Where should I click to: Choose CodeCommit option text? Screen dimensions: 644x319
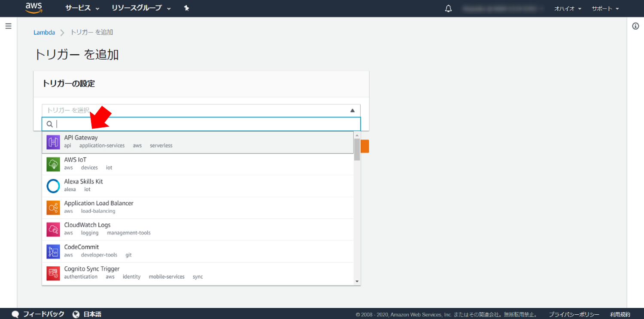pos(82,247)
